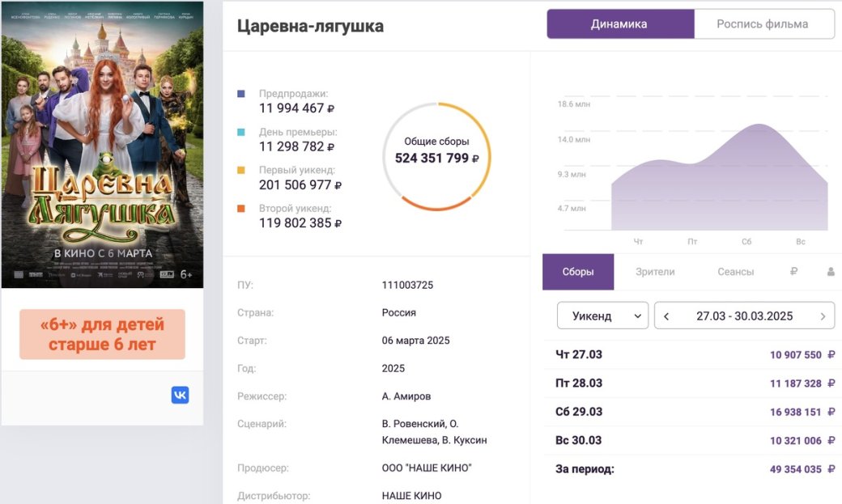Screen dimensions: 842x504
Task: Select the Сборы tab
Action: [x=578, y=272]
